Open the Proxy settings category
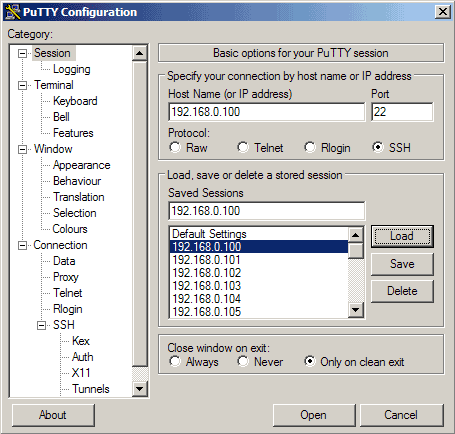 click(x=66, y=277)
